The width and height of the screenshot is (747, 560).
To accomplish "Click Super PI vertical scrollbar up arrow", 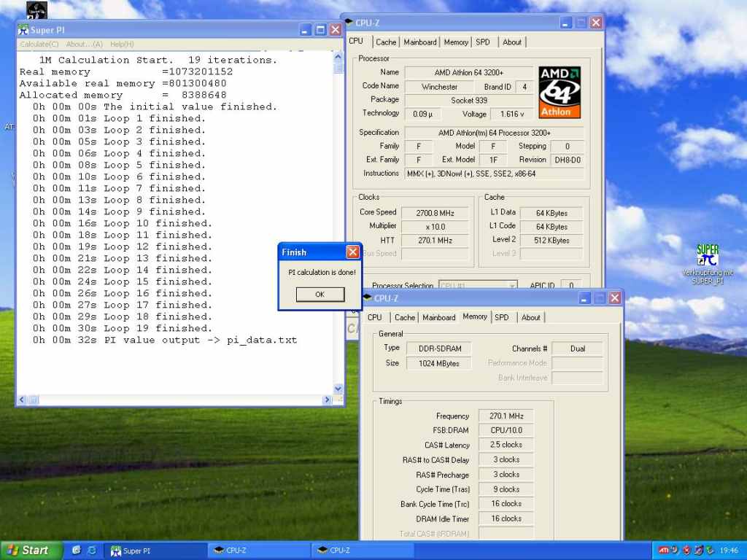I will (338, 57).
